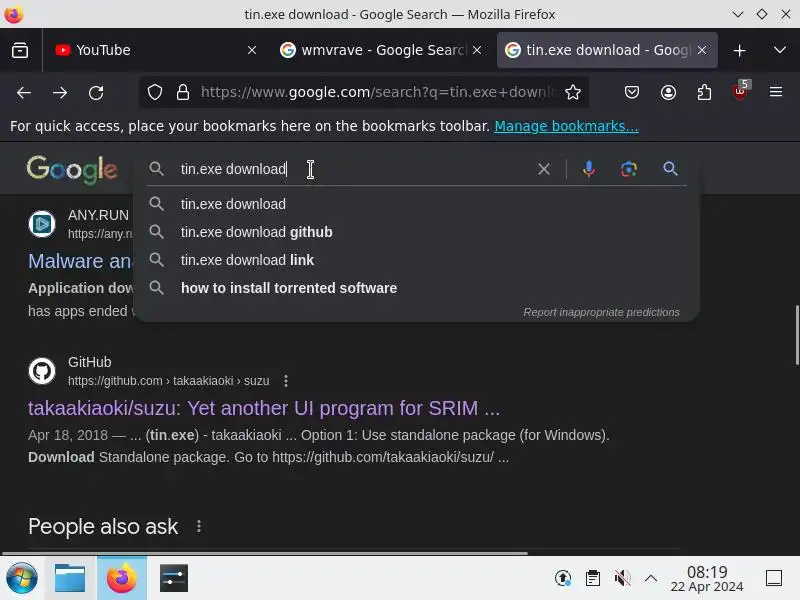Open the Start menu
The image size is (800, 600).
(21, 579)
